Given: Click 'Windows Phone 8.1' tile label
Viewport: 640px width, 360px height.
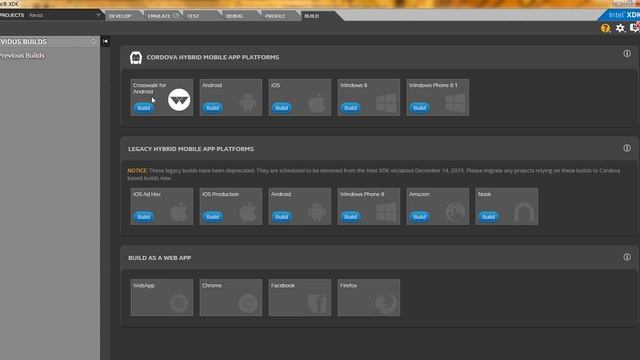Looking at the screenshot, I should [433, 85].
